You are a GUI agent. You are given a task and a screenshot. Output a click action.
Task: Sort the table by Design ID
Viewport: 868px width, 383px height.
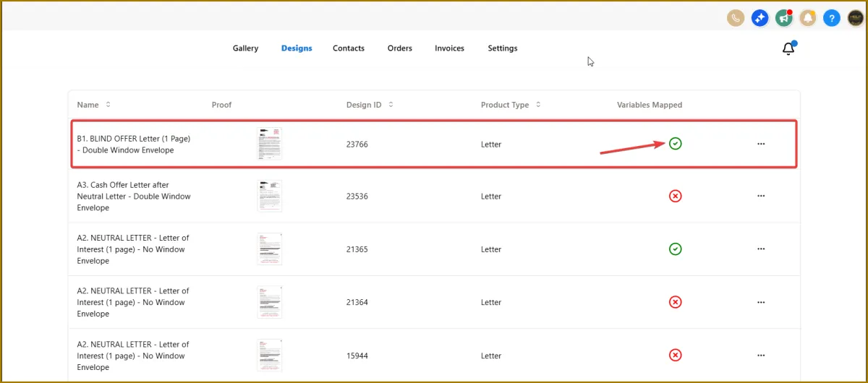[391, 105]
